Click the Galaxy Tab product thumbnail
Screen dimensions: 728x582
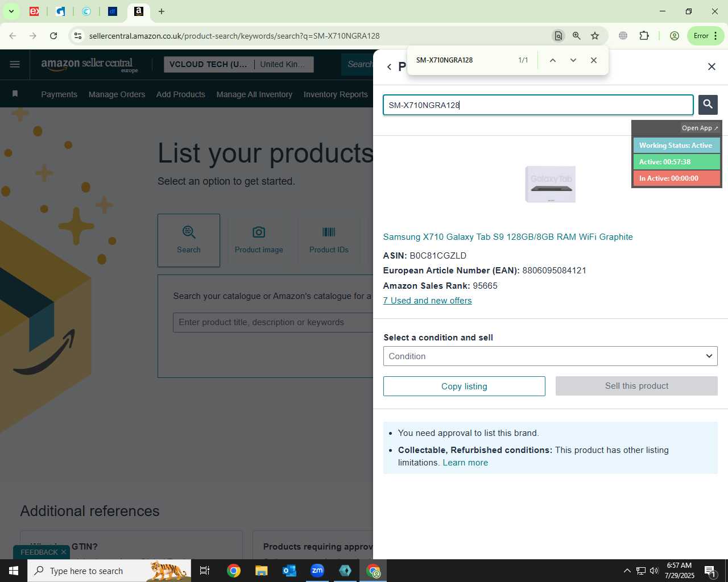coord(550,184)
